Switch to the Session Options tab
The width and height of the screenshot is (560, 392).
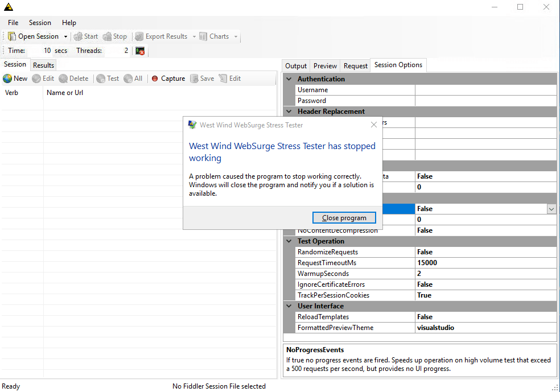(398, 65)
